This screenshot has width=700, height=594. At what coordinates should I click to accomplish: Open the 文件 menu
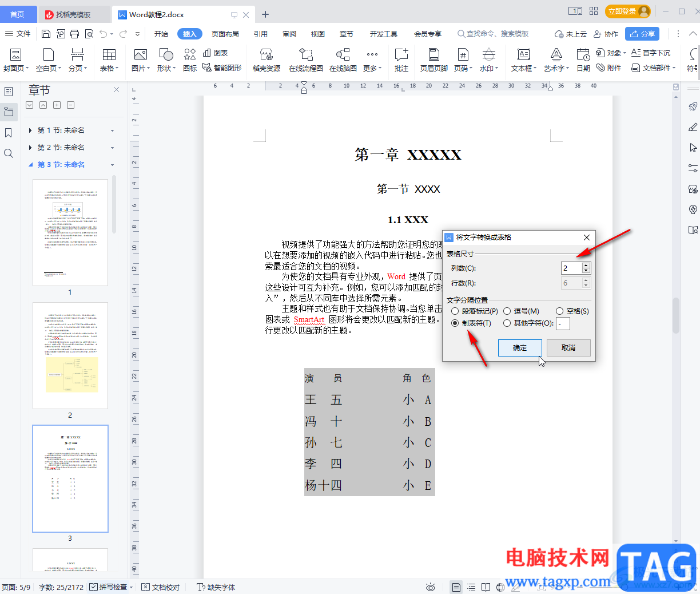point(18,34)
